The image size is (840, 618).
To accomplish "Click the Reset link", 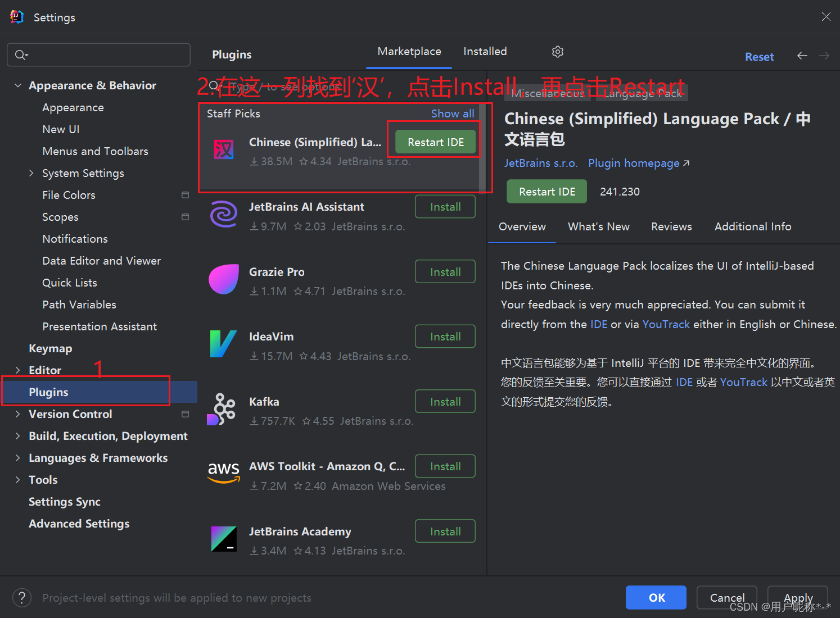I will (x=760, y=57).
